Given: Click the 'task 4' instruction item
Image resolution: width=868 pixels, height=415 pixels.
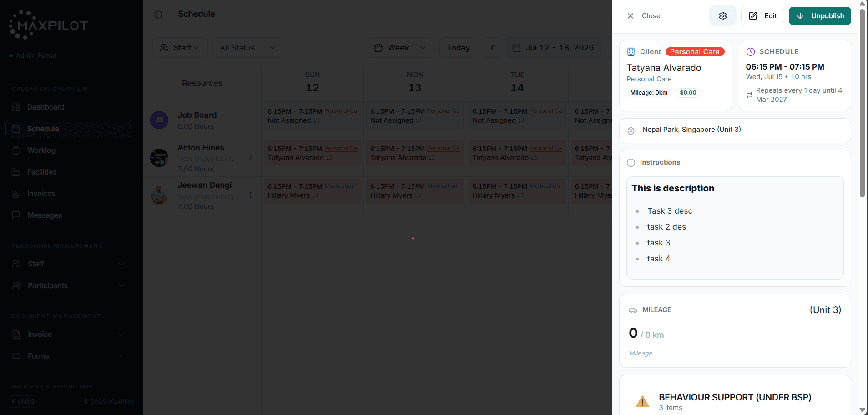Looking at the screenshot, I should 659,259.
